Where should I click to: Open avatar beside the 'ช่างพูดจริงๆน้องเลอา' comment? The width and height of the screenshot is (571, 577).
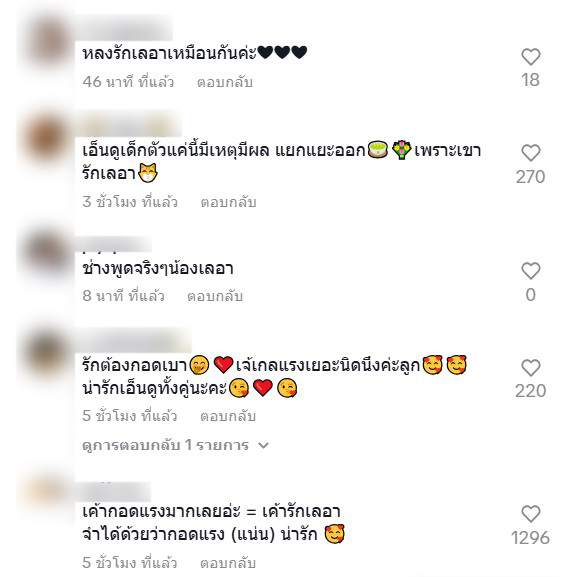pyautogui.click(x=47, y=254)
